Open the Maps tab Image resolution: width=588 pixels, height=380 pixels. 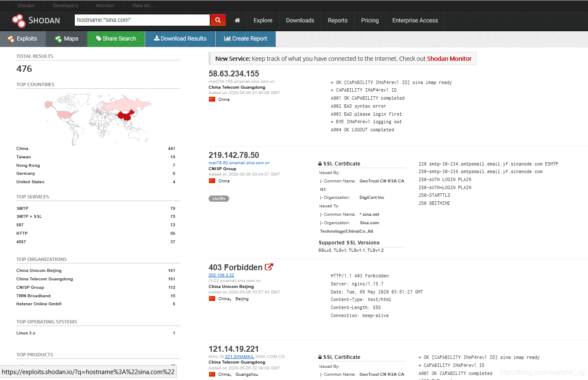coord(66,38)
